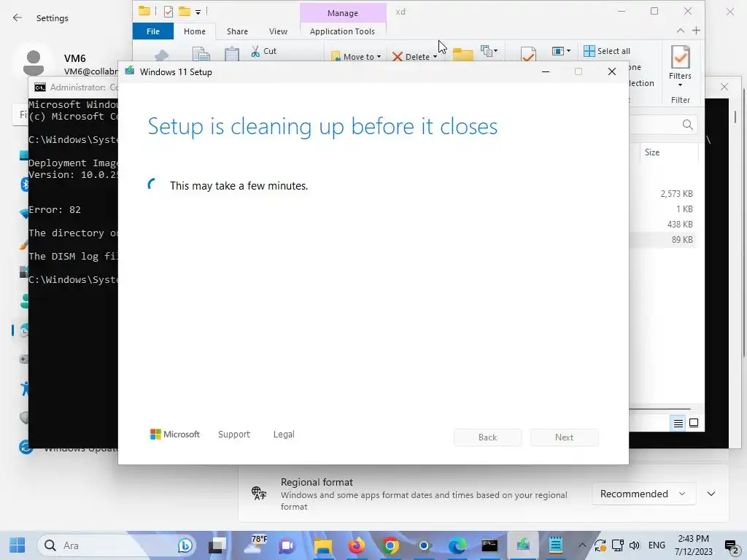Click the Regional format setting title
Image resolution: width=747 pixels, height=560 pixels.
[317, 483]
